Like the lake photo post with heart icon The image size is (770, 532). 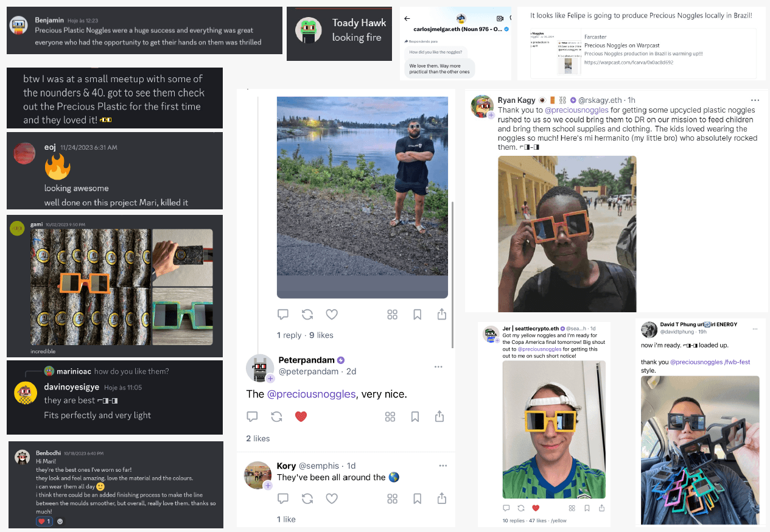(332, 314)
